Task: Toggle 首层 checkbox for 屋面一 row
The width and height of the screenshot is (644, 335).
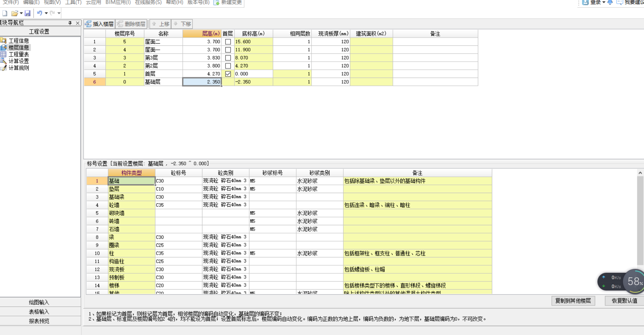Action: point(228,50)
